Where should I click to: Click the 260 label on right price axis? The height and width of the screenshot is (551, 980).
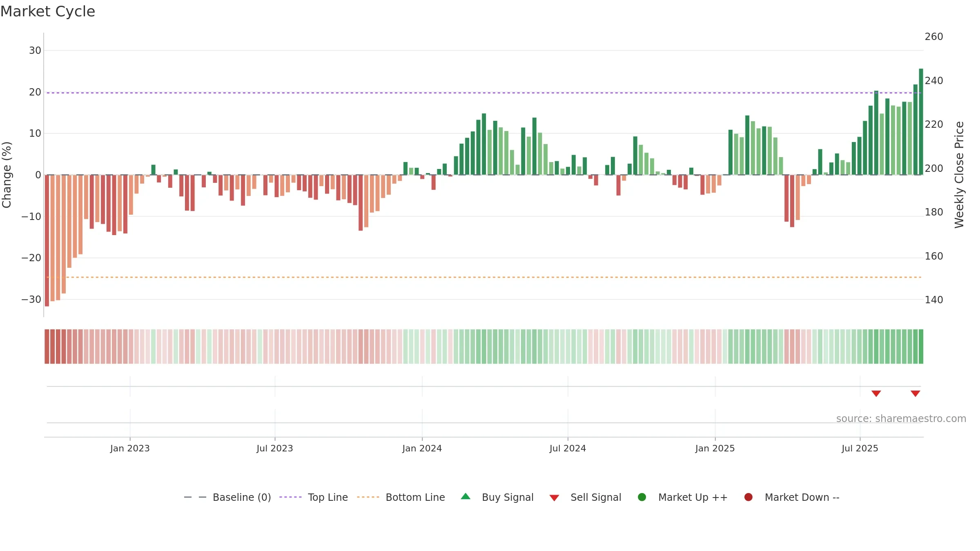tap(934, 37)
